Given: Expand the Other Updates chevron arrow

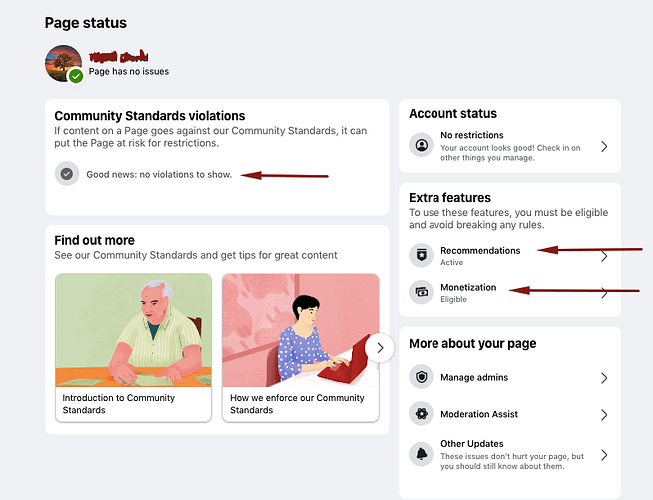Looking at the screenshot, I should (604, 455).
